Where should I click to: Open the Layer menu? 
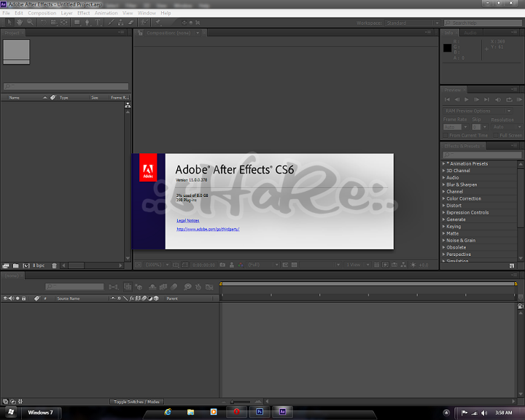click(x=66, y=12)
